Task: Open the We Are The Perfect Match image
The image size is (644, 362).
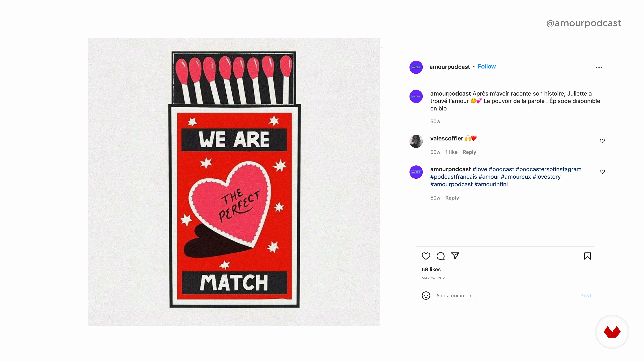Action: pyautogui.click(x=234, y=182)
